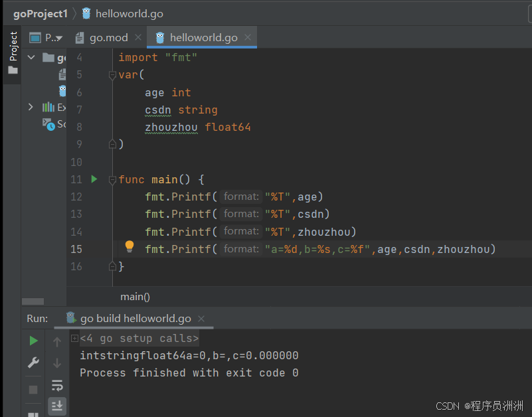Click helloworld.go in the navigation bar
Screen dimensions: 532x417
click(x=130, y=14)
